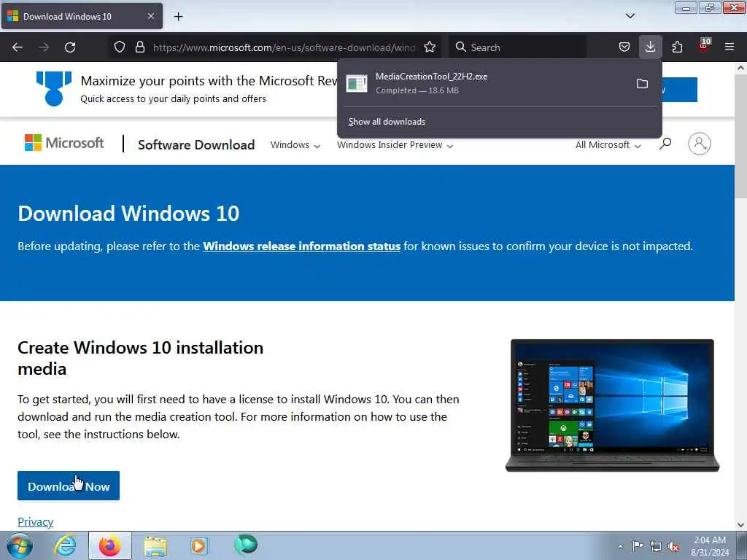Open the tracking protection shield icon

point(120,47)
